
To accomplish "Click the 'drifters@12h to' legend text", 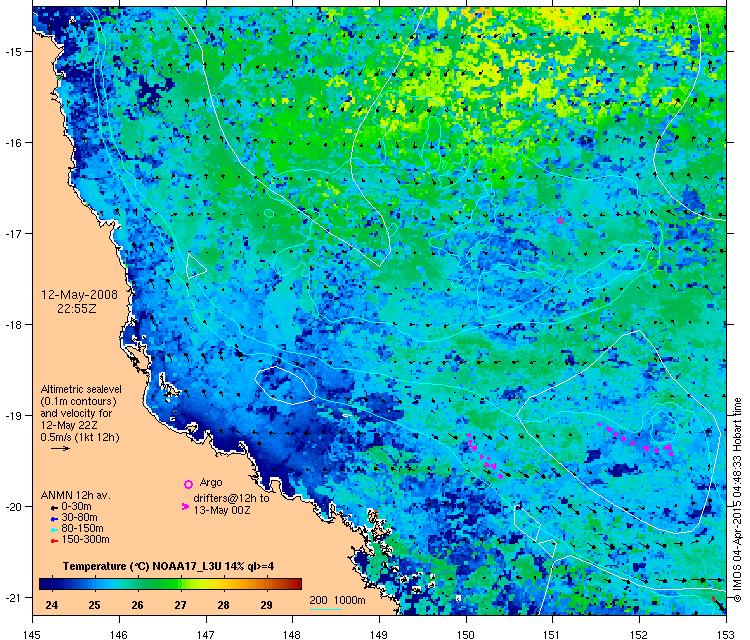I will pos(232,498).
